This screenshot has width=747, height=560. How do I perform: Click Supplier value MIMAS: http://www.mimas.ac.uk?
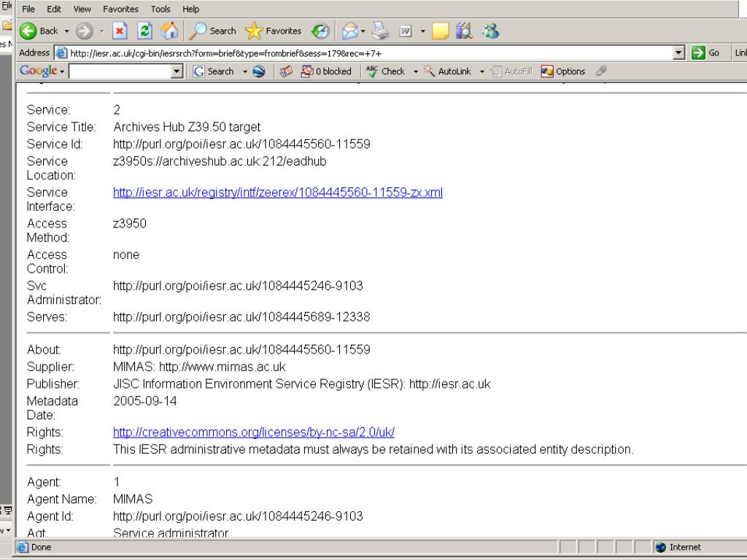coord(199,367)
